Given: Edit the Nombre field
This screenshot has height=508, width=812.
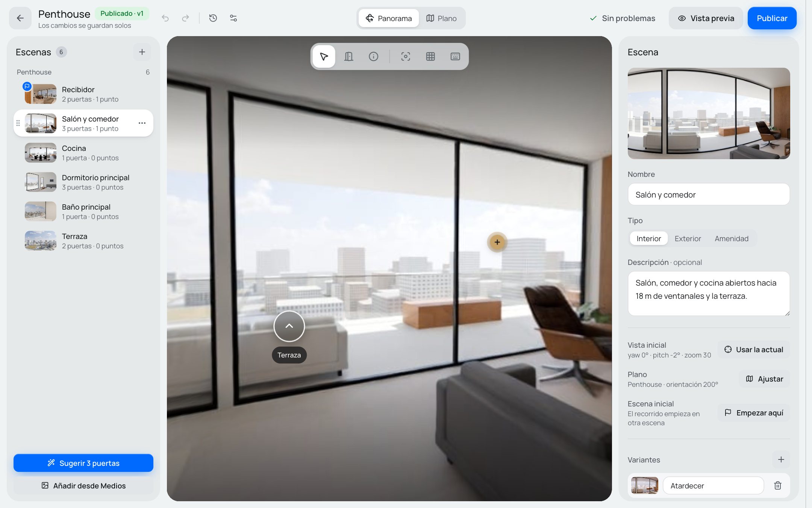Looking at the screenshot, I should coord(709,195).
